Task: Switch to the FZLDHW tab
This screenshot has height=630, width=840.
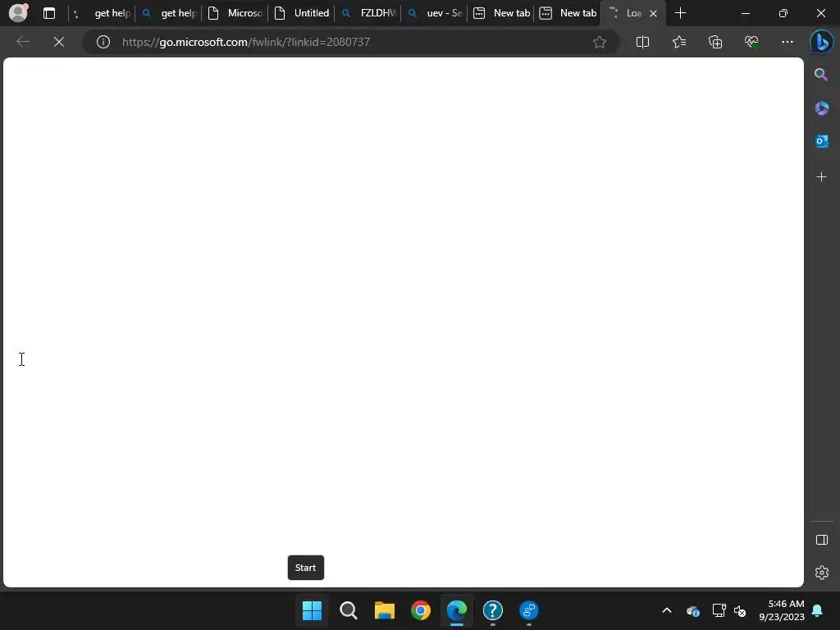Action: point(367,13)
